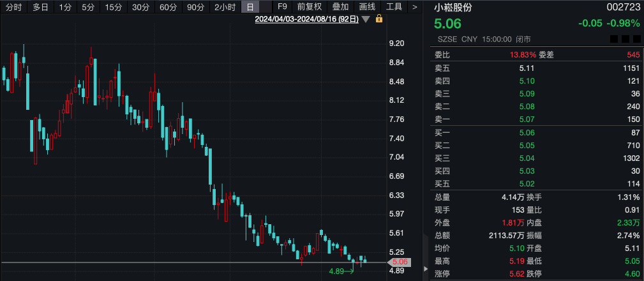
Task: Open the 前复权 adjustment dropdown
Action: (x=309, y=7)
